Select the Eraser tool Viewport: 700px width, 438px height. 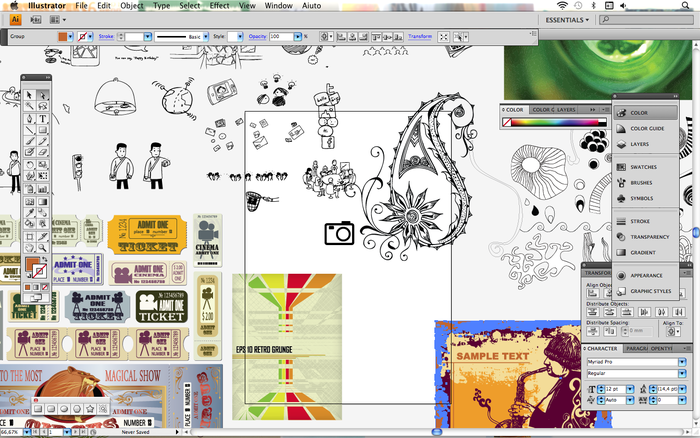pyautogui.click(x=43, y=152)
